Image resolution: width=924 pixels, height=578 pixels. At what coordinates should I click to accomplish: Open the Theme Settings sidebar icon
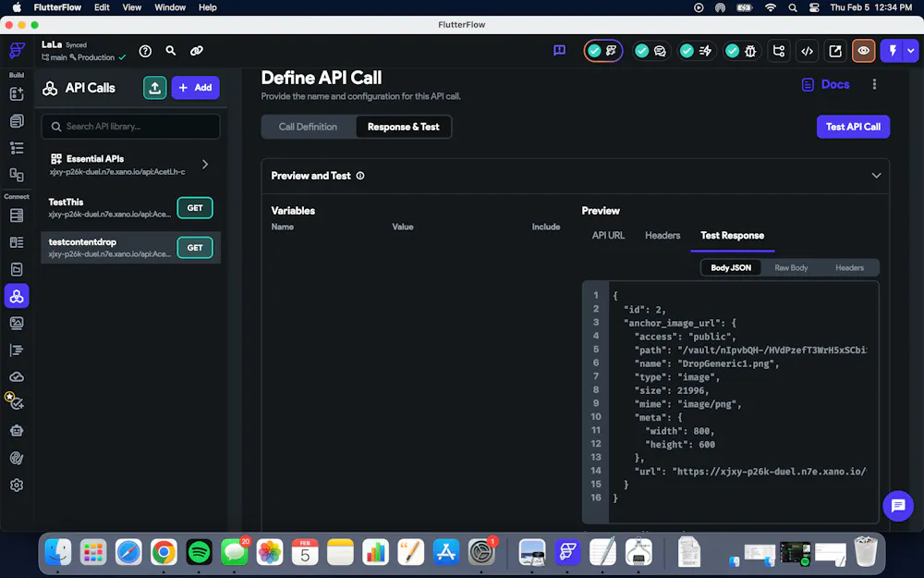coord(17,459)
